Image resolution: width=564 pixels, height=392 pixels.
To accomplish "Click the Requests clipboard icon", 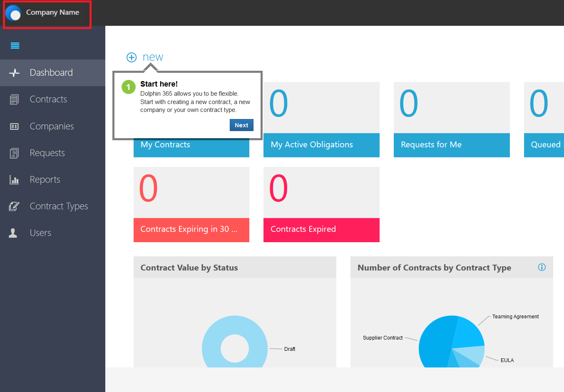I will click(x=14, y=153).
